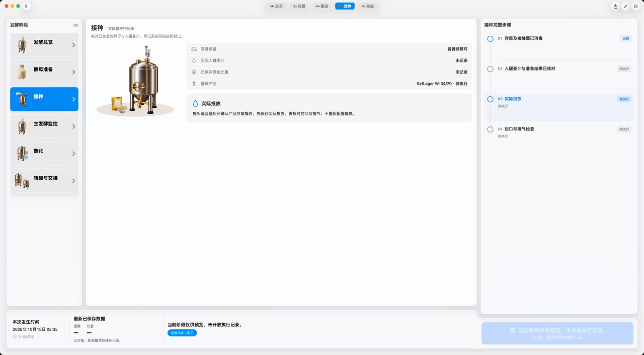Click the 比重 saved value dash
This screenshot has height=355, width=644.
[x=89, y=333]
